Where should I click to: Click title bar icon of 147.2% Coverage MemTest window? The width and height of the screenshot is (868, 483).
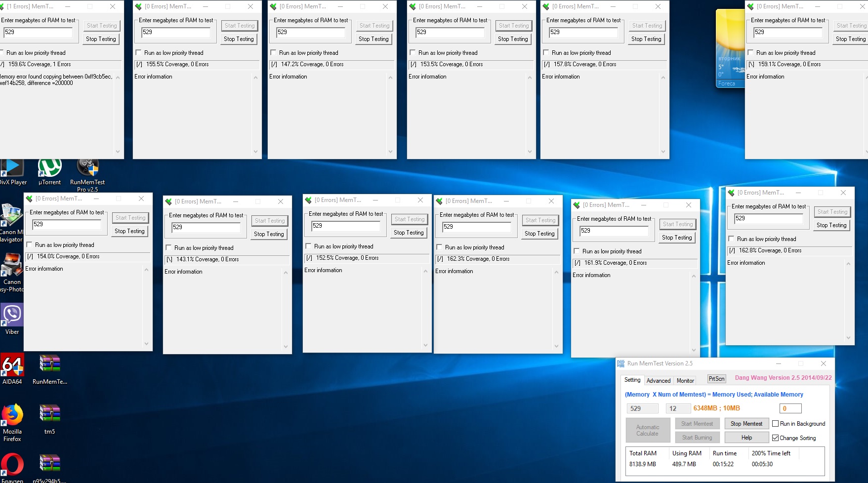click(x=273, y=6)
